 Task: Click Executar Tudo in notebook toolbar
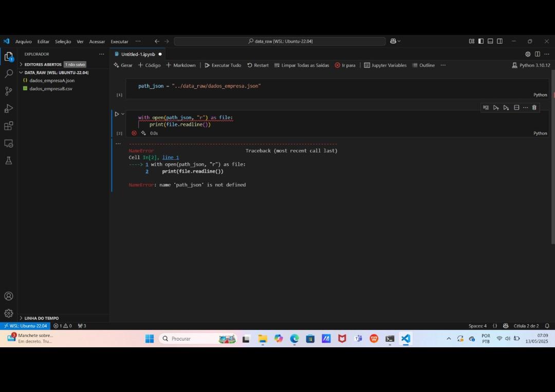point(223,65)
